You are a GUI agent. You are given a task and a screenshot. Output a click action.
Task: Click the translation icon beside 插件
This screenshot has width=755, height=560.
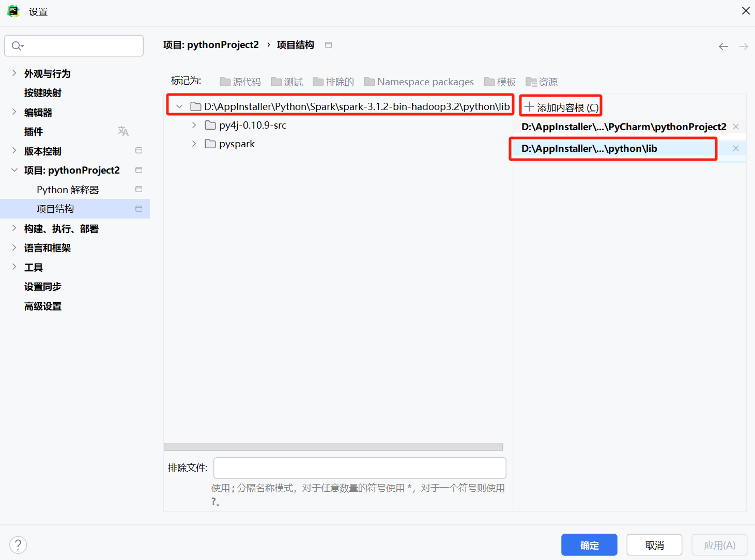[123, 131]
